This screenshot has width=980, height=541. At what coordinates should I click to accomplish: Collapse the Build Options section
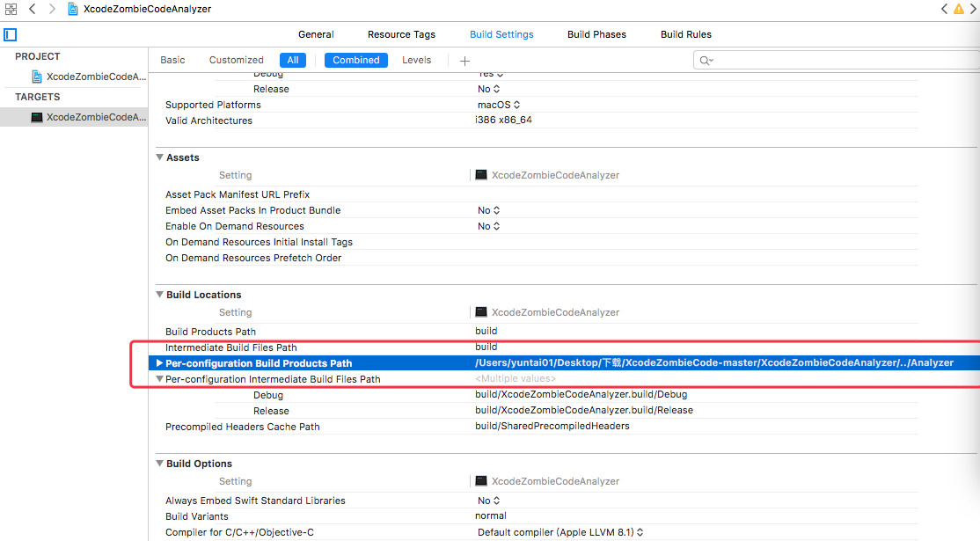(159, 463)
